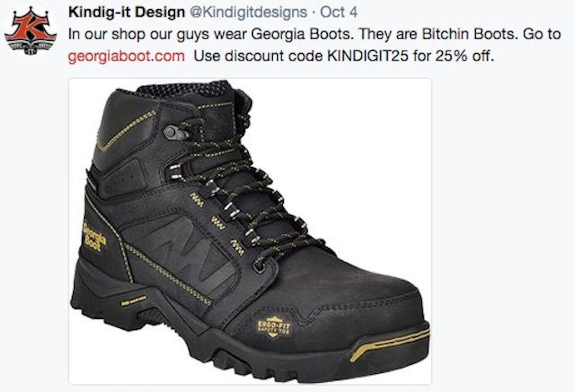Click the Oct 4 tweet timestamp
Screen dimensions: 575x392
(338, 13)
